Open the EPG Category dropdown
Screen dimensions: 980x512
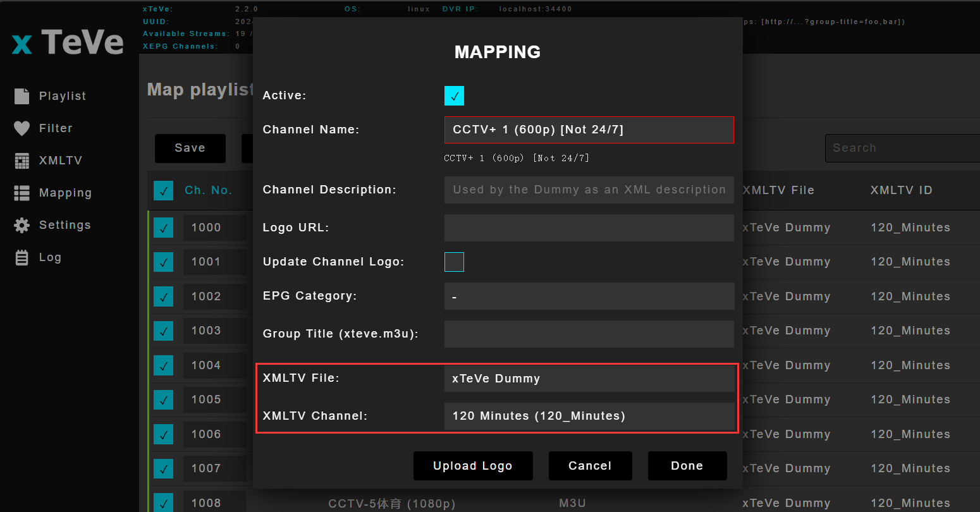tap(589, 296)
